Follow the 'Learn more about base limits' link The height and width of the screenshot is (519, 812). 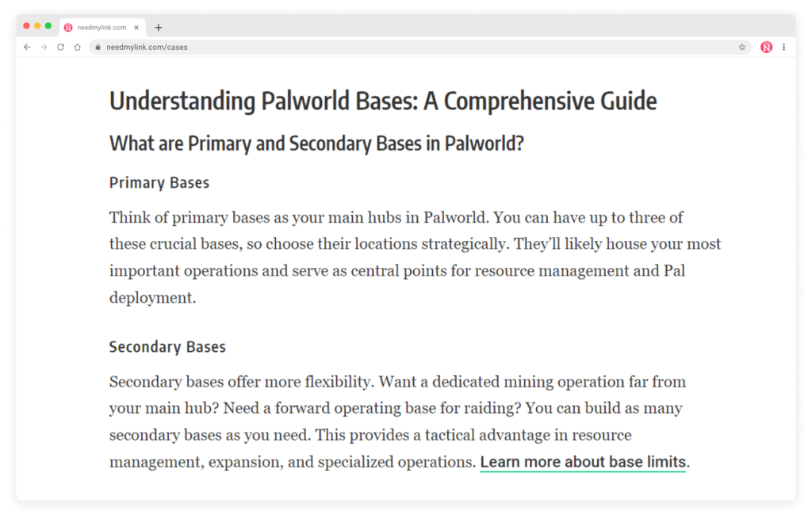583,462
